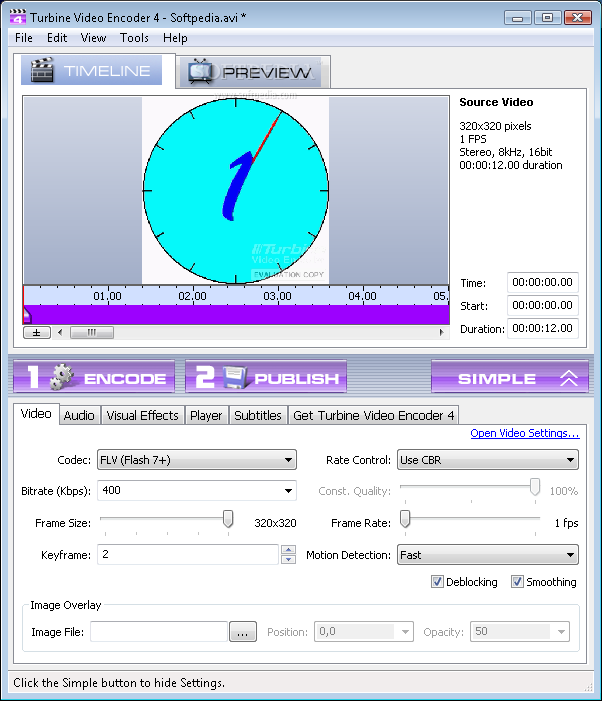
Task: Open the overlay Position dropdown
Action: pos(364,632)
